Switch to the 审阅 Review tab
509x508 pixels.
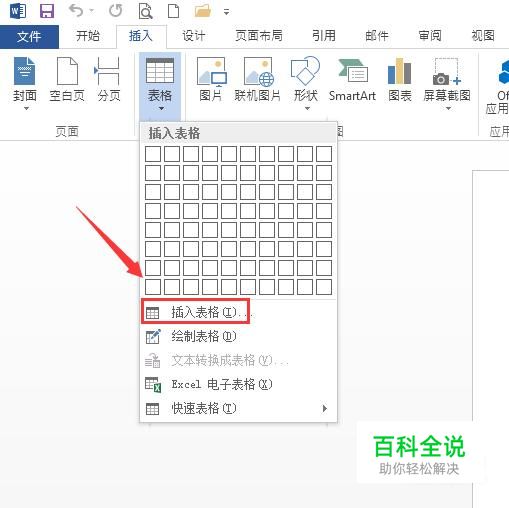pyautogui.click(x=430, y=36)
